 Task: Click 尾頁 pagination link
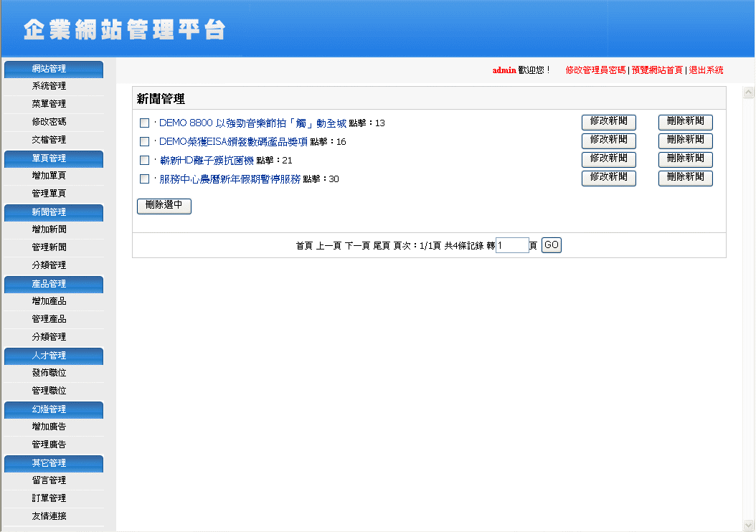382,246
